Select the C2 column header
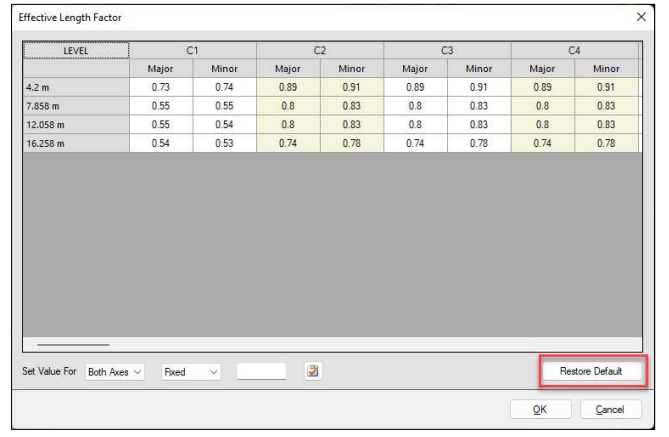Screen dimensions: 669x437 tap(320, 50)
